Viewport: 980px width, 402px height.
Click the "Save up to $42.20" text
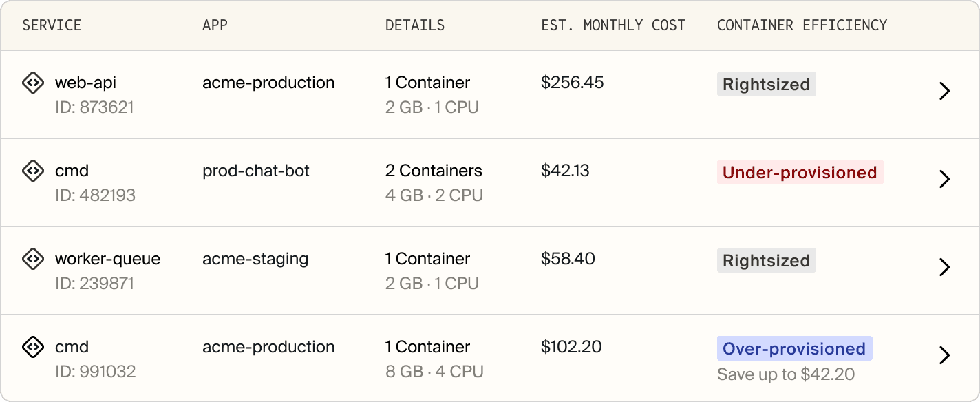(x=785, y=374)
